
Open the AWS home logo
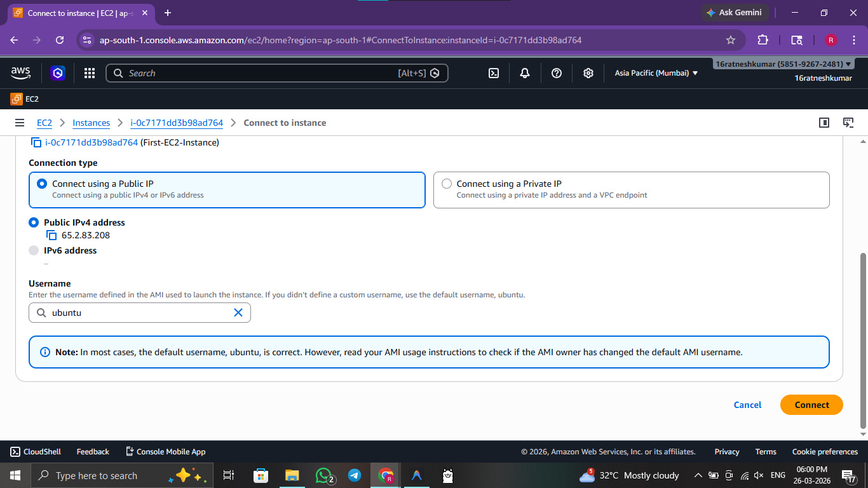21,73
